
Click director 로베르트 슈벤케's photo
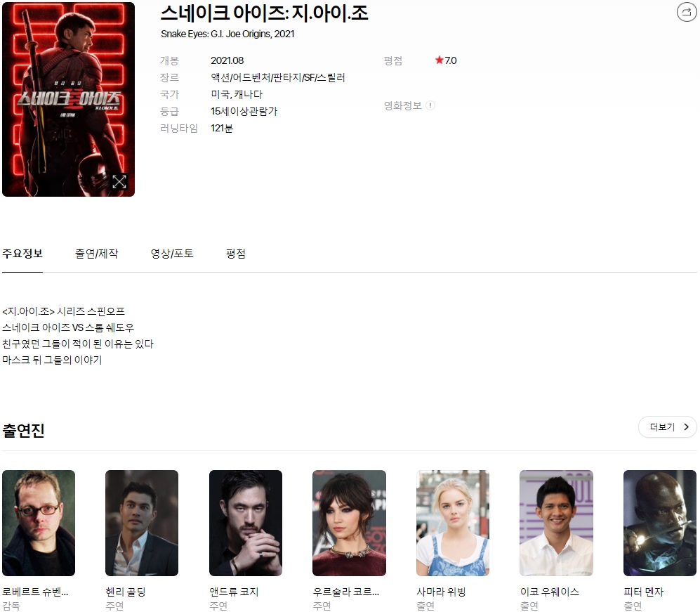[39, 523]
